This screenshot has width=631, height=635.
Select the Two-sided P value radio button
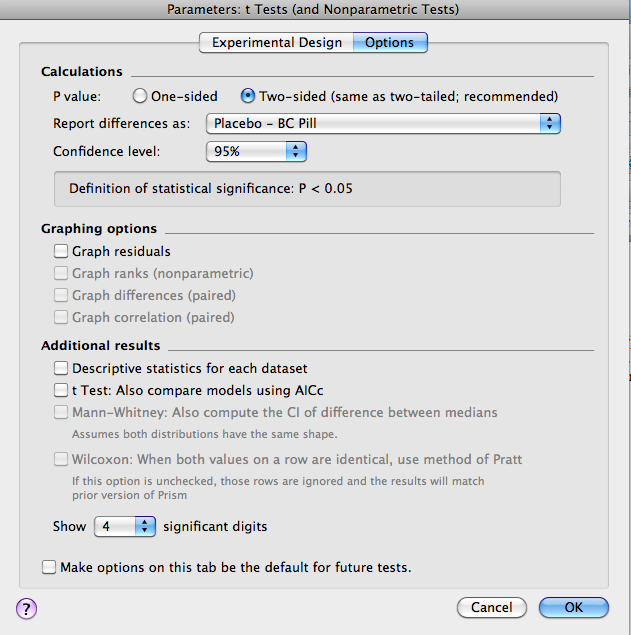click(248, 97)
